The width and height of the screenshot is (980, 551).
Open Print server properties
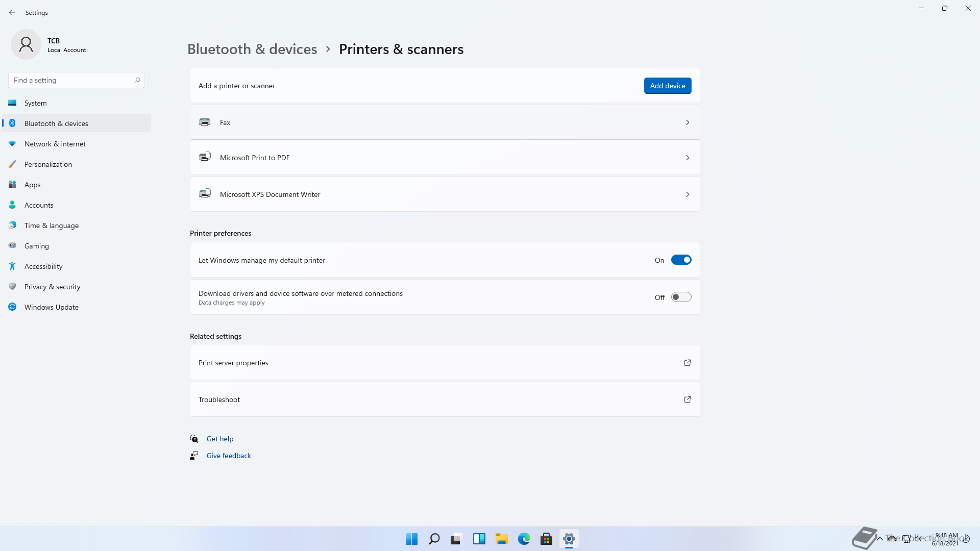[445, 363]
